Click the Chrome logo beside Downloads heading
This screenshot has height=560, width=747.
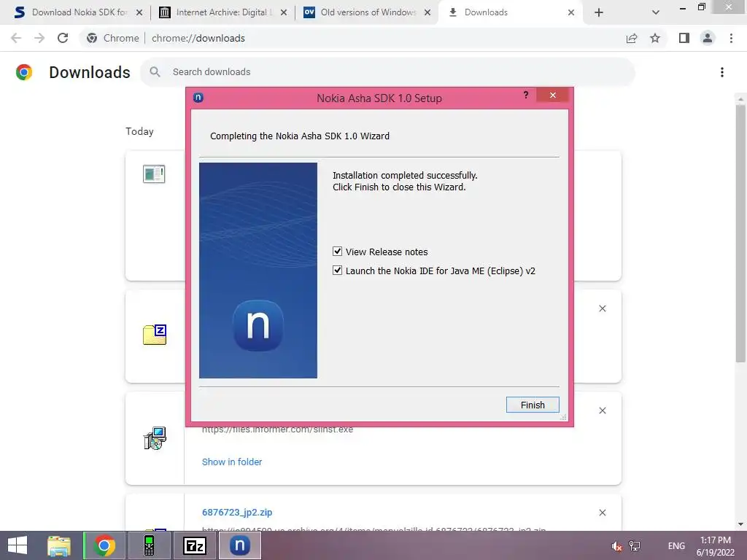(24, 72)
